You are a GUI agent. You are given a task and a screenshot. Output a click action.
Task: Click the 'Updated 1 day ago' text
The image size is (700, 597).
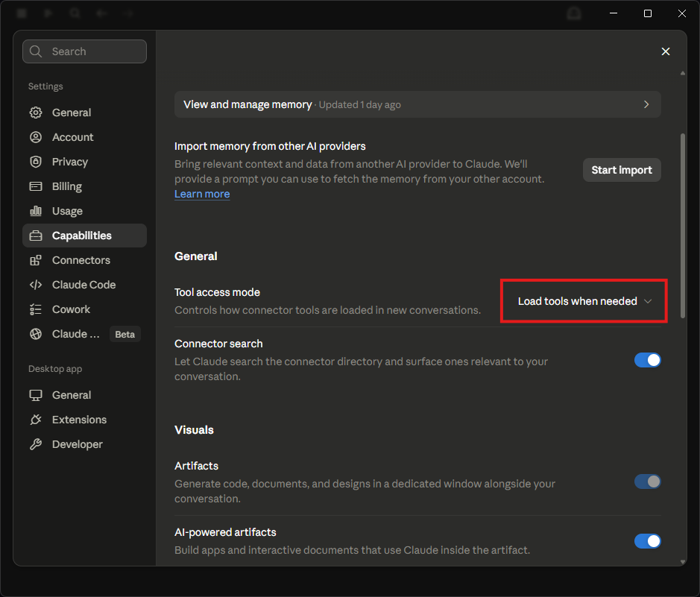pyautogui.click(x=360, y=105)
